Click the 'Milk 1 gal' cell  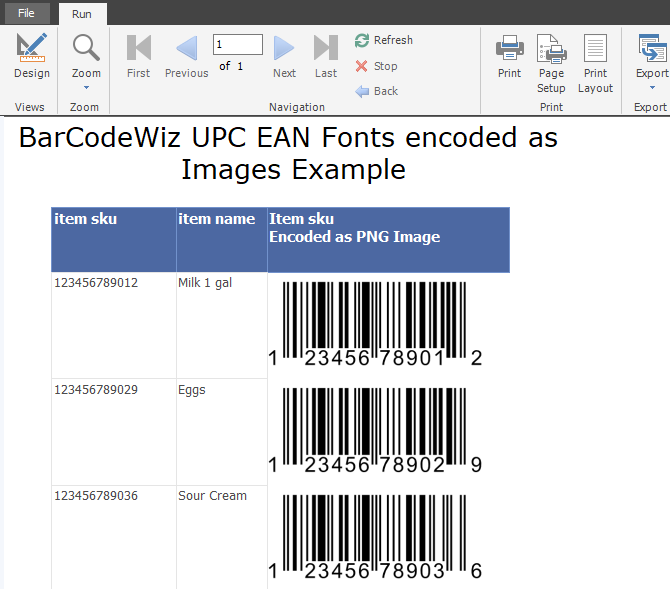click(222, 325)
